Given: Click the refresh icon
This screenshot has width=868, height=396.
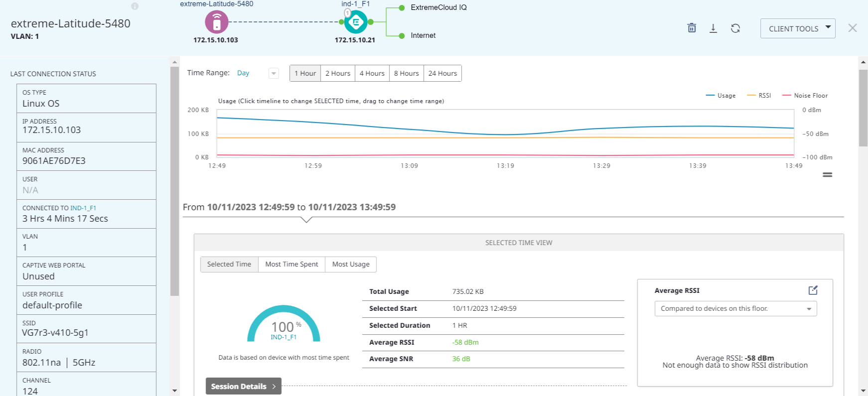Looking at the screenshot, I should (735, 28).
